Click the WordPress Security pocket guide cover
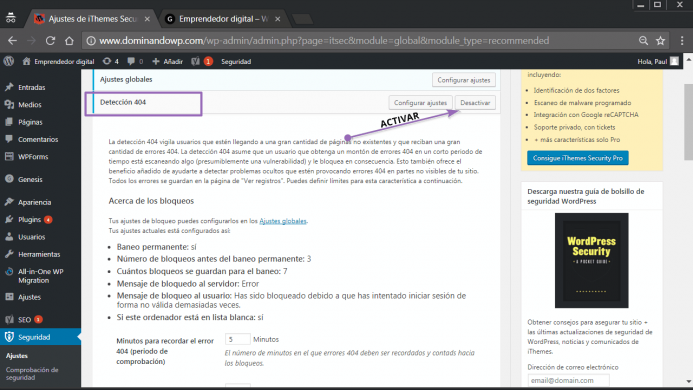The image size is (693, 390). (591, 260)
